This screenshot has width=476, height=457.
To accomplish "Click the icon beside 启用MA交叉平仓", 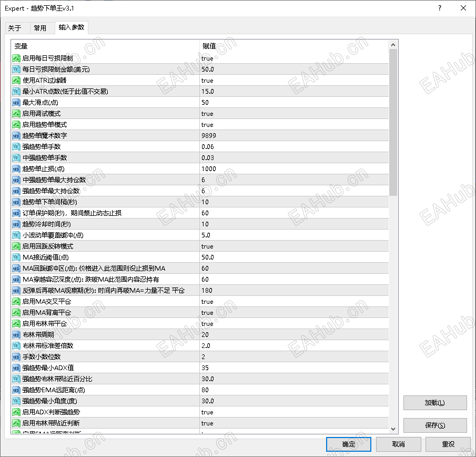I will pyautogui.click(x=16, y=302).
